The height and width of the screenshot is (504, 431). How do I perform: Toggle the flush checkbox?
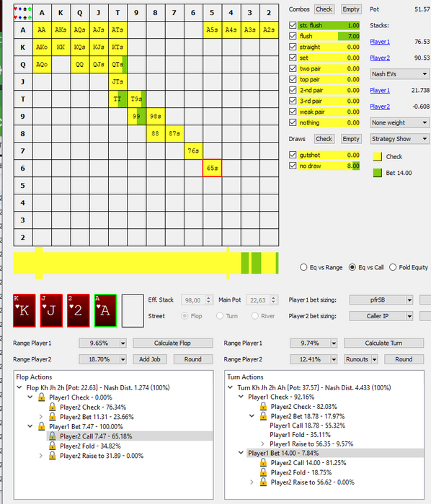tap(293, 36)
